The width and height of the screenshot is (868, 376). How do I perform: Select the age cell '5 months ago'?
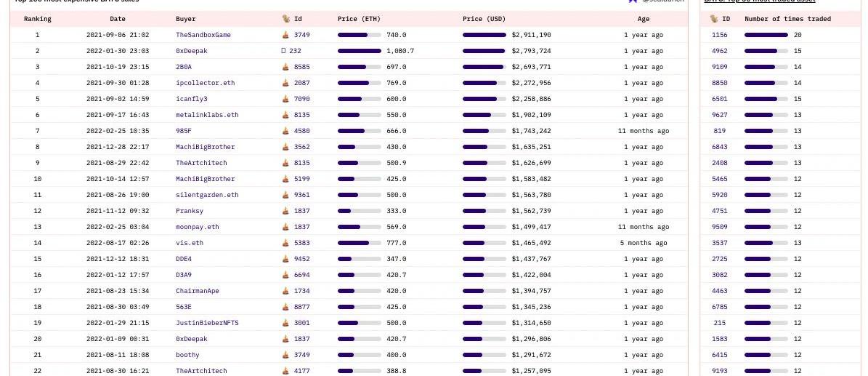(644, 244)
